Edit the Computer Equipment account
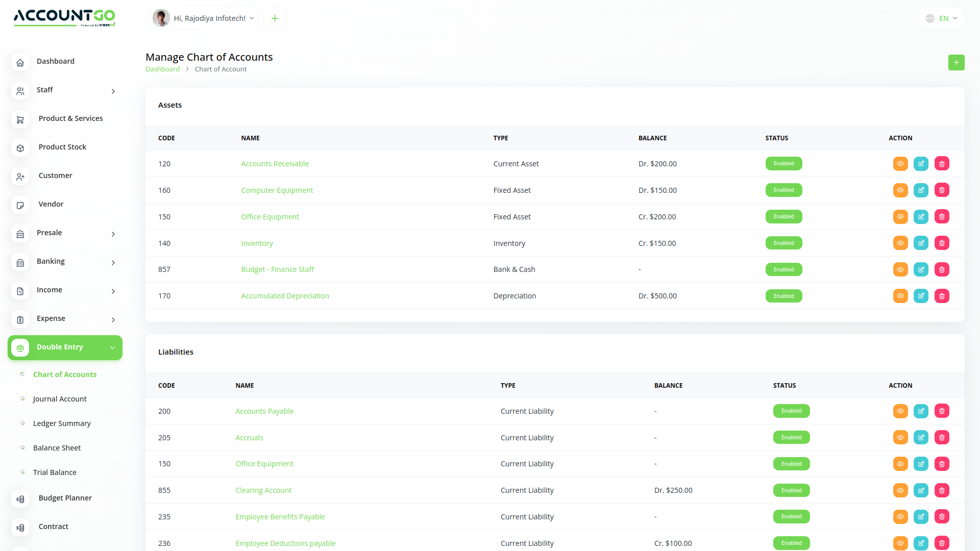 tap(921, 190)
